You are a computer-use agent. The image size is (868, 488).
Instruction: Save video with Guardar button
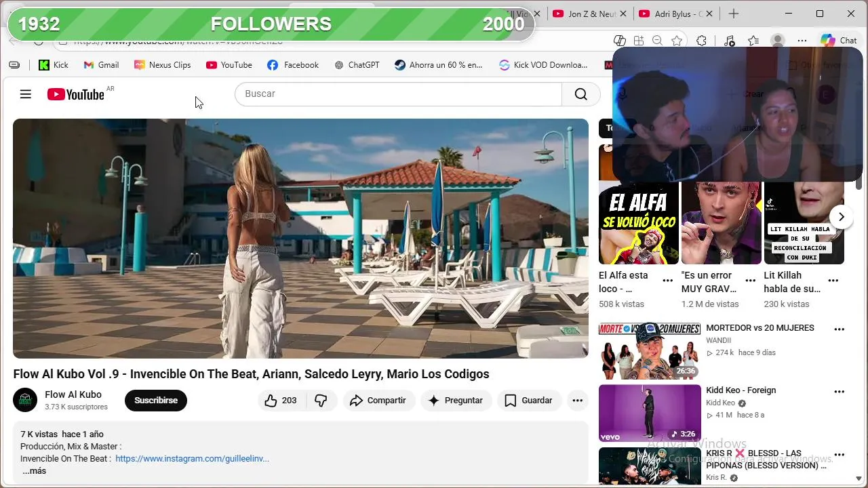(529, 401)
